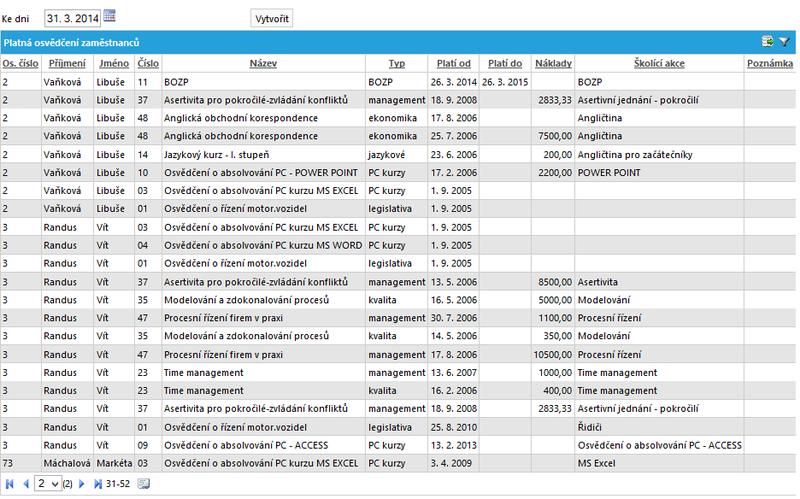Viewport: 800px width, 499px height.
Task: Select Angličtina pro začátečníky cell
Action: click(659, 155)
